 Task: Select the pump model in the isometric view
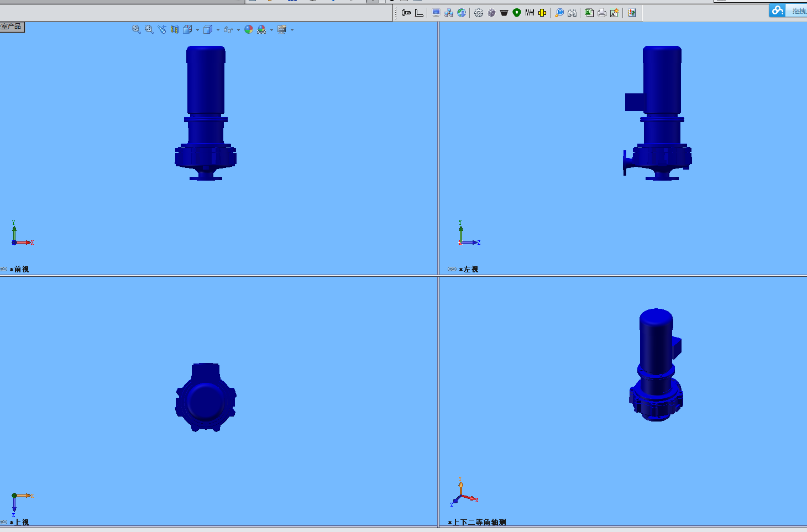click(656, 365)
